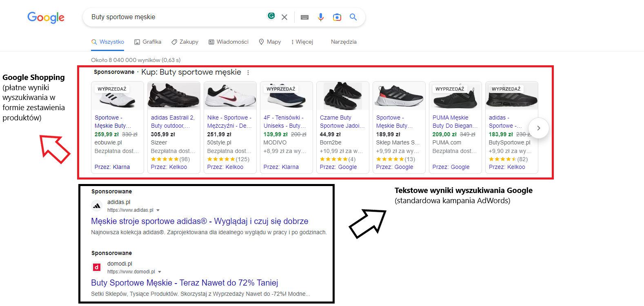Expand dropdown arrow next to domodi.pl URL
This screenshot has height=306, width=644.
pos(160,272)
